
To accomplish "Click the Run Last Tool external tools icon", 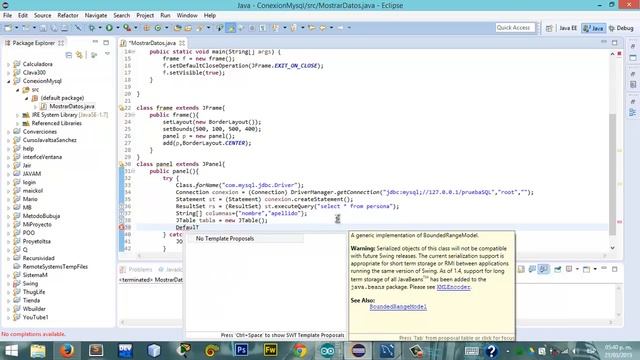I will (x=127, y=28).
